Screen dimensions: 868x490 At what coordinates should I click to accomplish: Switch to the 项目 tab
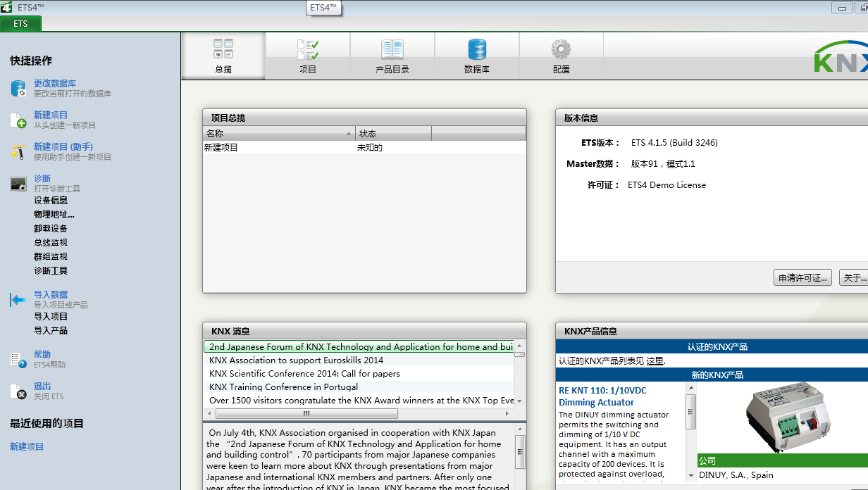[308, 56]
